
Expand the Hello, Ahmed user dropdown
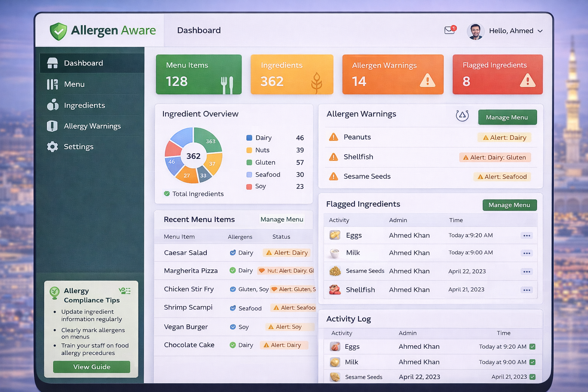[x=540, y=31]
